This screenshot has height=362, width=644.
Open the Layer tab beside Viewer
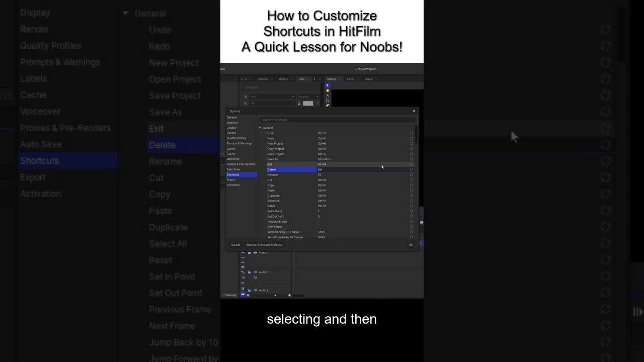click(351, 79)
